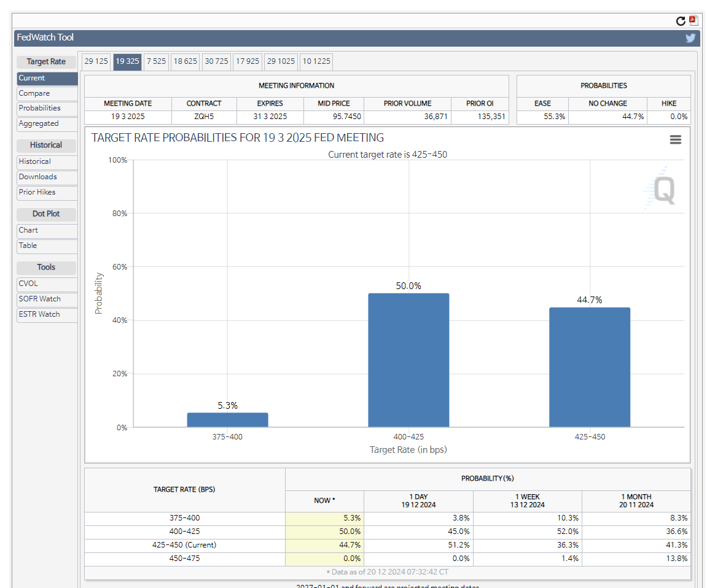Open the chart hamburger menu

click(x=675, y=140)
